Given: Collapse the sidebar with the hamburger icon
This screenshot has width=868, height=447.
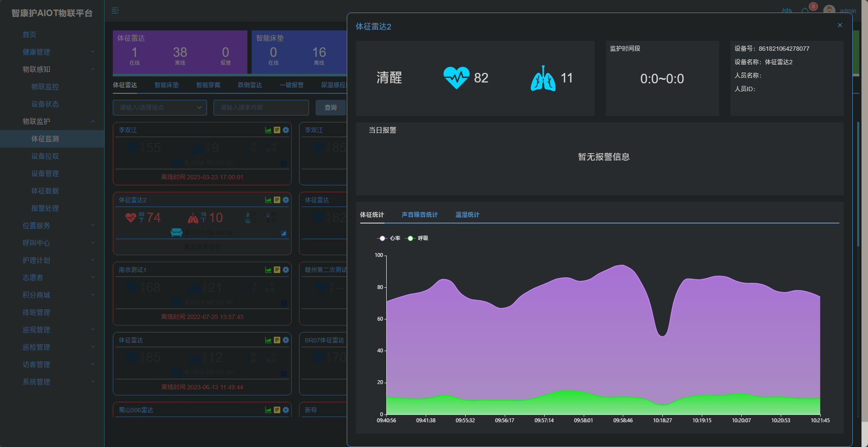Looking at the screenshot, I should [115, 10].
